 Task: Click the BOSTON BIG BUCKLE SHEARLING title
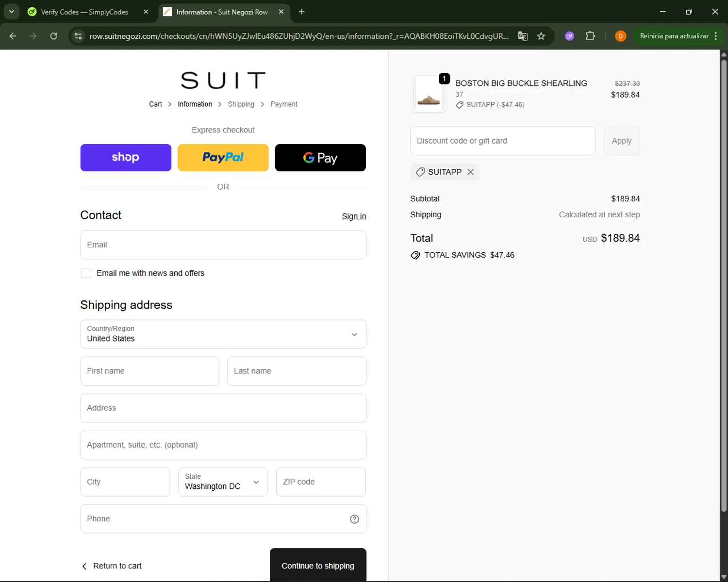click(521, 83)
